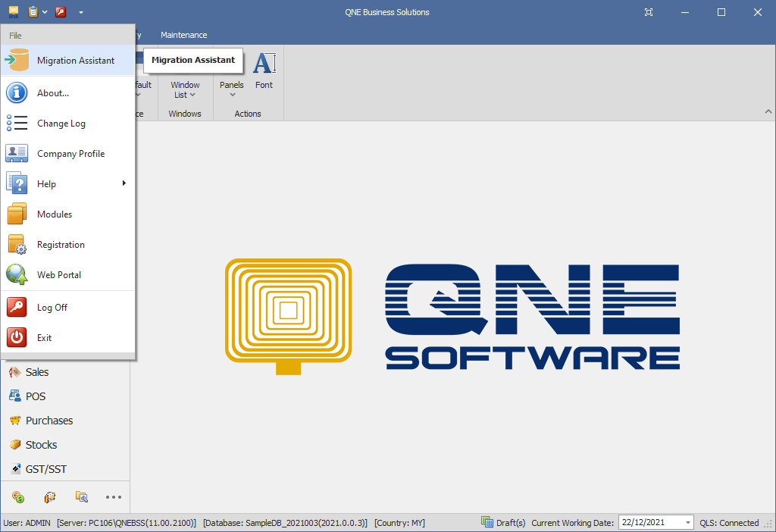Expand the Help submenu arrow
The height and width of the screenshot is (532, 776).
pos(124,183)
